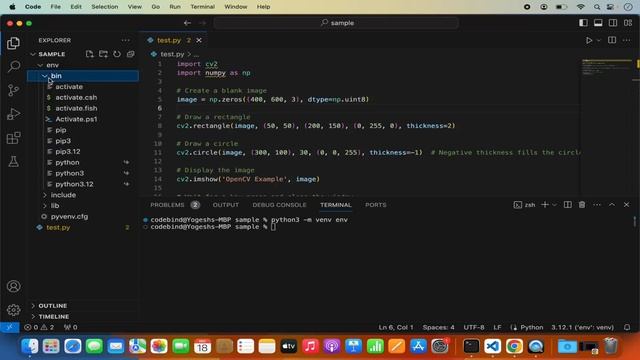The height and width of the screenshot is (360, 640).
Task: Select the python3.12 file in bin
Action: point(74,184)
